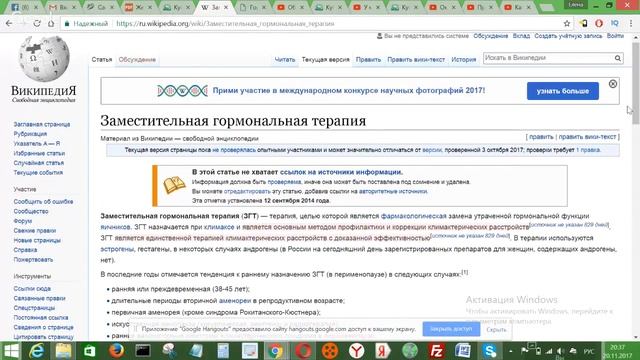Viewport: 640px width, 360px height.
Task: Go back using the browser back arrow
Action: (x=9, y=24)
